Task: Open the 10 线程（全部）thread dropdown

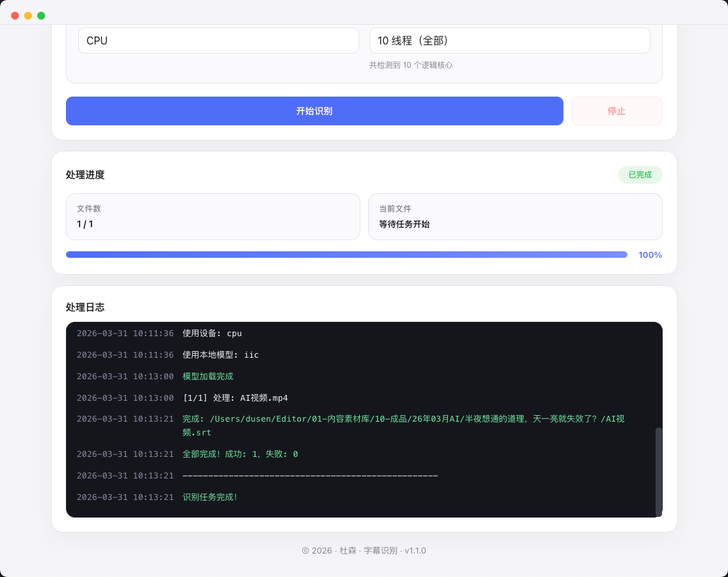Action: [x=509, y=40]
